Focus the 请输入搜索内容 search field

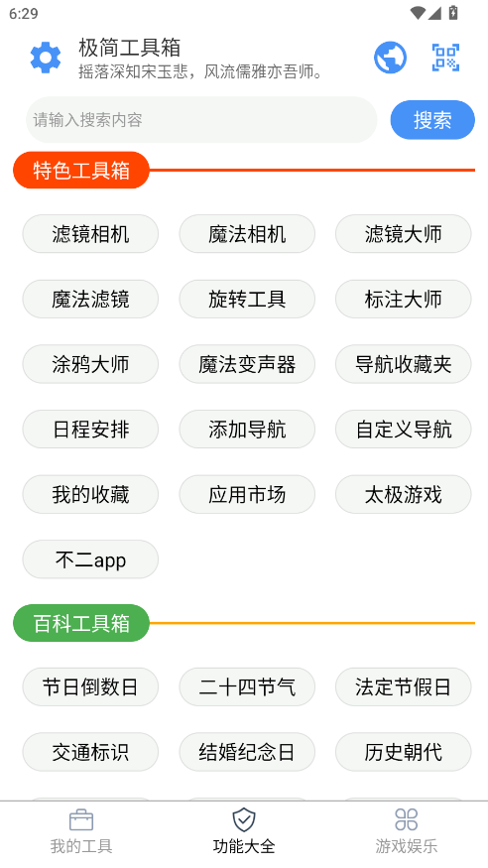tap(202, 120)
